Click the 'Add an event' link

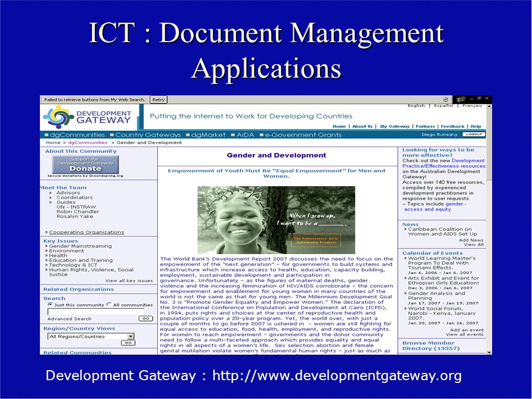tap(467, 330)
